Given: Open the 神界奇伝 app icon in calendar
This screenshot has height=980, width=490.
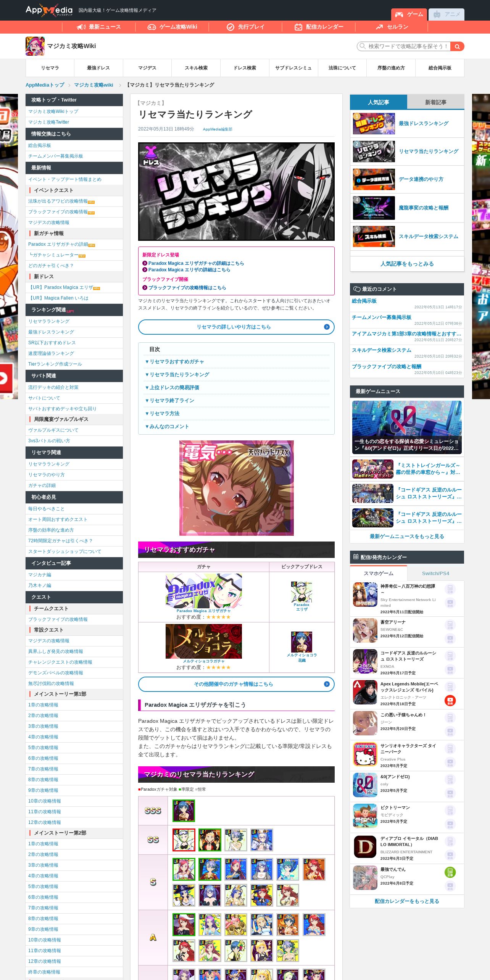Looking at the screenshot, I should [x=365, y=594].
